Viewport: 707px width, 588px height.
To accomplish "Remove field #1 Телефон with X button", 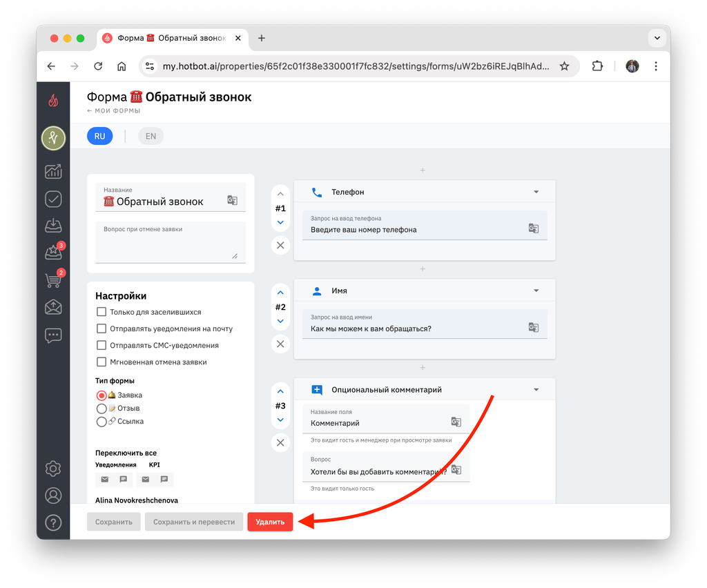I will [x=280, y=245].
